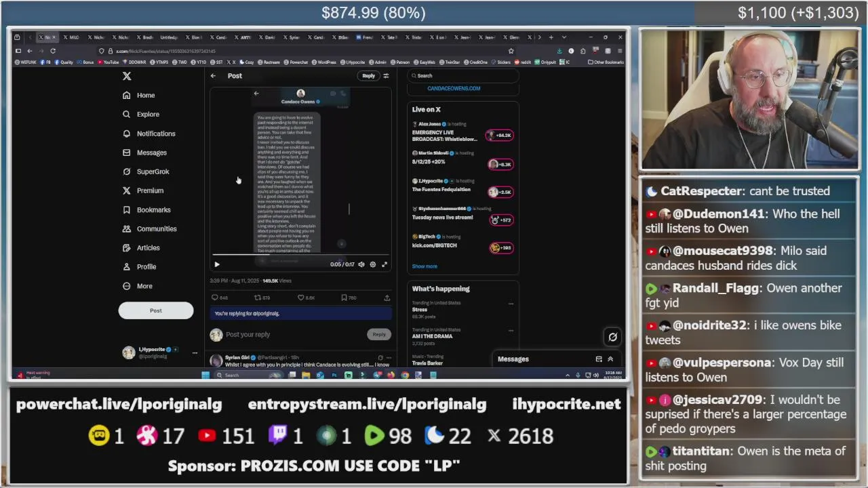The width and height of the screenshot is (868, 488).
Task: Expand the More menu in sidebar
Action: click(x=138, y=286)
